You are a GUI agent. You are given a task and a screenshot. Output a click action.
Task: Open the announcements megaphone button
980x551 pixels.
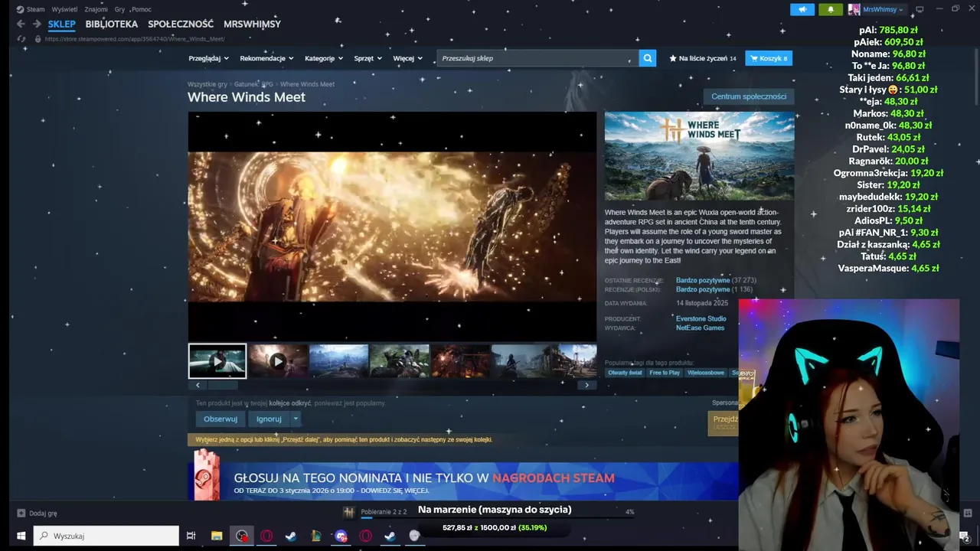[802, 9]
